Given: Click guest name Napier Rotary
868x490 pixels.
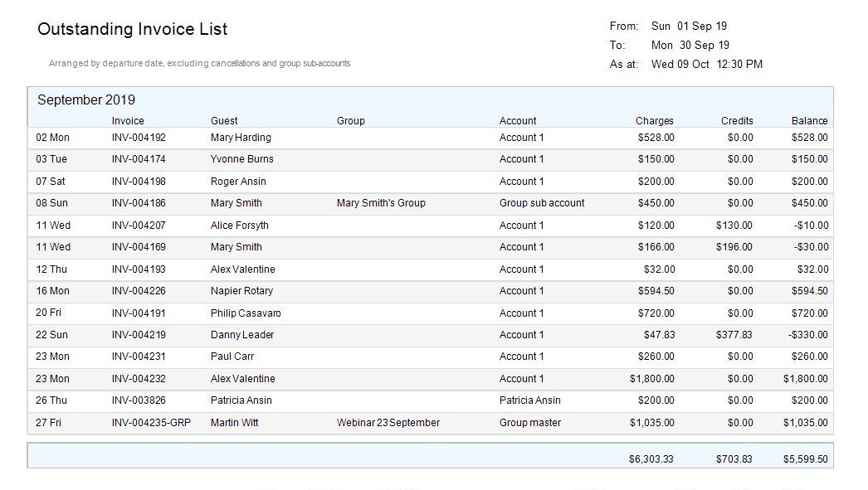Looking at the screenshot, I should point(242,291).
